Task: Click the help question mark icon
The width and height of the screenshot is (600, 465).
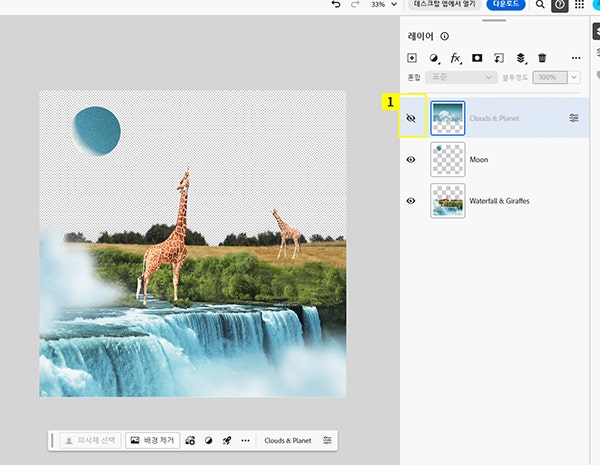Action: click(560, 5)
